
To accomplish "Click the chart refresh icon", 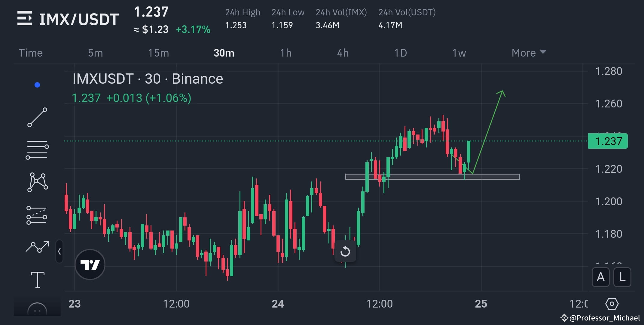I will [345, 252].
